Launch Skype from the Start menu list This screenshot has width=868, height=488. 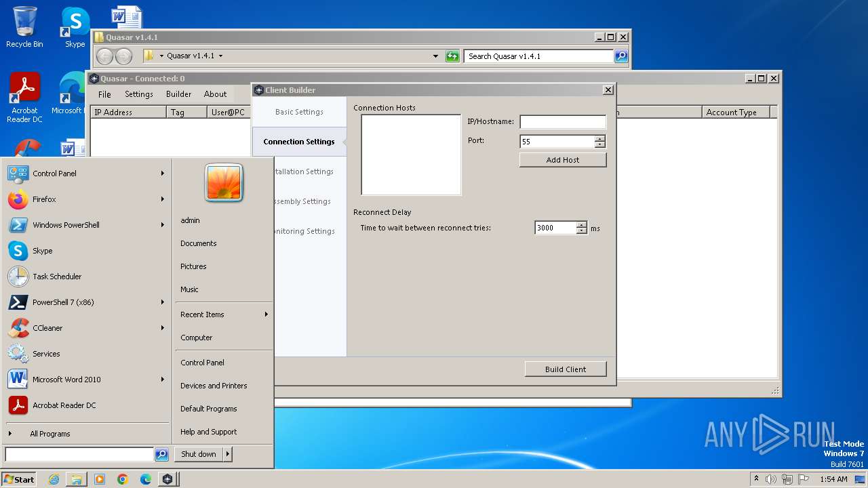(87, 251)
